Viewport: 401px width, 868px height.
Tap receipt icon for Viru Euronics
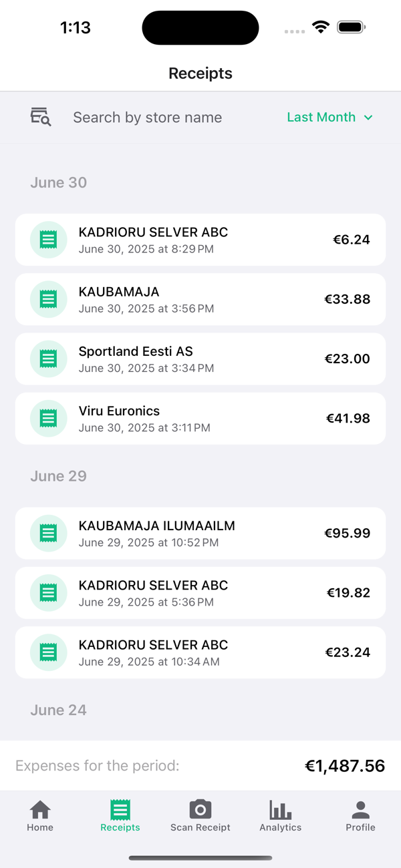click(48, 419)
